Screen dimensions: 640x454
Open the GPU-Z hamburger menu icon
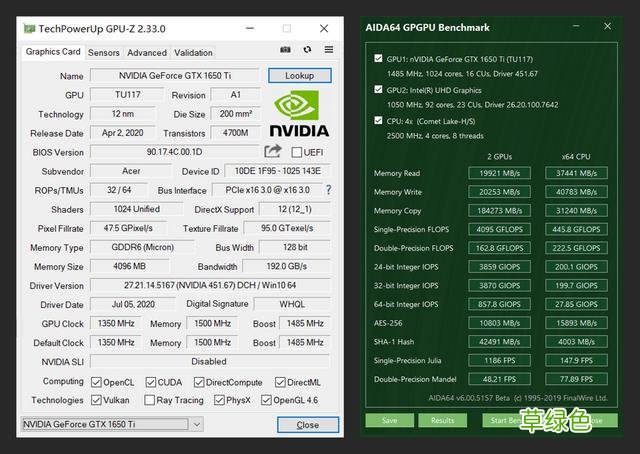(x=329, y=49)
